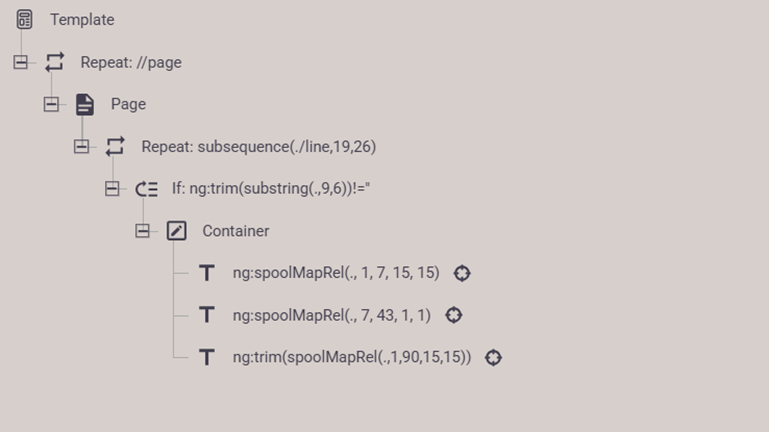Collapse the Repeat: //page node
Screen dimensions: 769x432
coord(20,62)
